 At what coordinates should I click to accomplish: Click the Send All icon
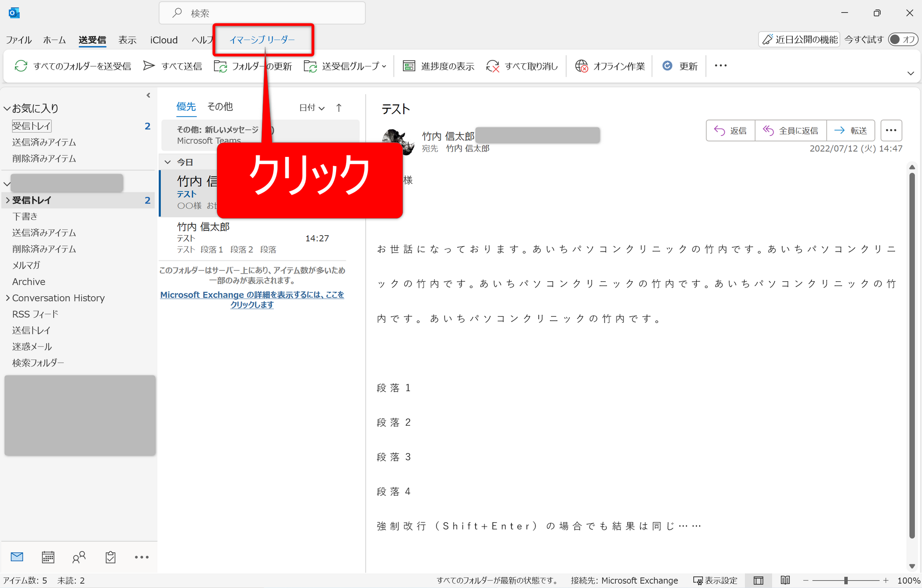tap(149, 66)
